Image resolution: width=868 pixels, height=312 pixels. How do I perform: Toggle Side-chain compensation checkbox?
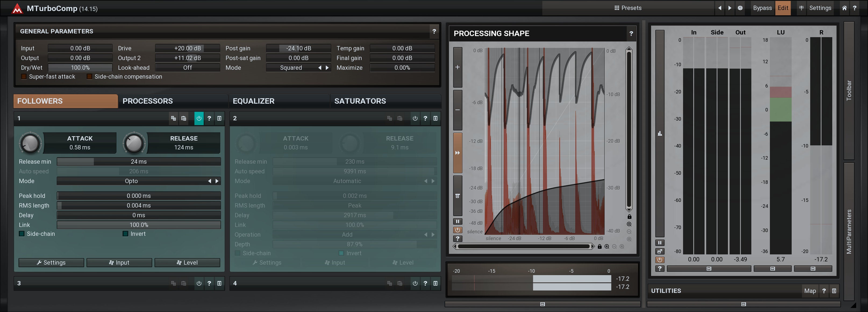(x=89, y=77)
